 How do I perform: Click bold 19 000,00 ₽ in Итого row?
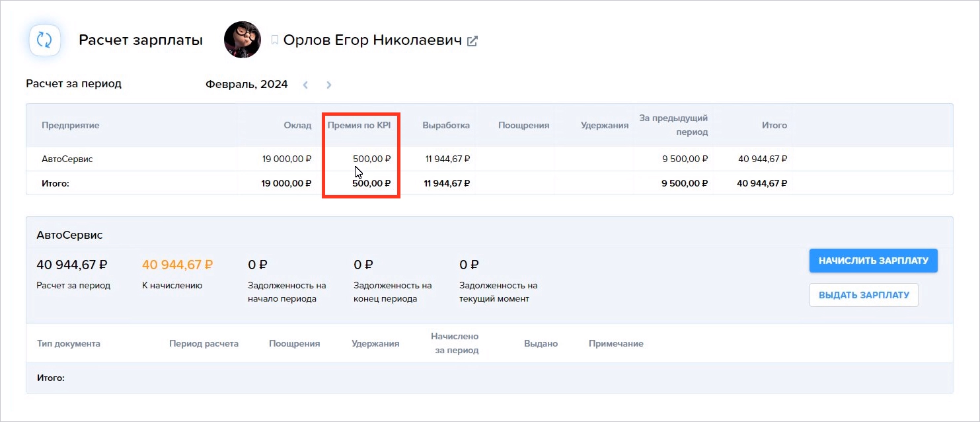287,183
